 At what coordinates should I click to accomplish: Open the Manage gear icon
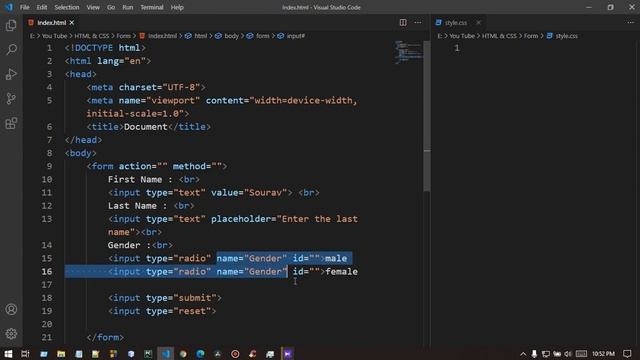pyautogui.click(x=11, y=334)
